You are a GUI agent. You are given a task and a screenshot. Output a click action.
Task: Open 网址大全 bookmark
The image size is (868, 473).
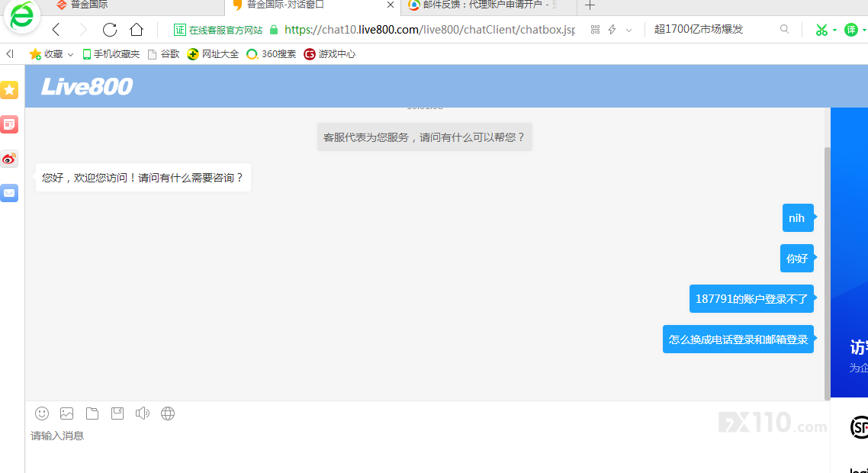tap(213, 53)
